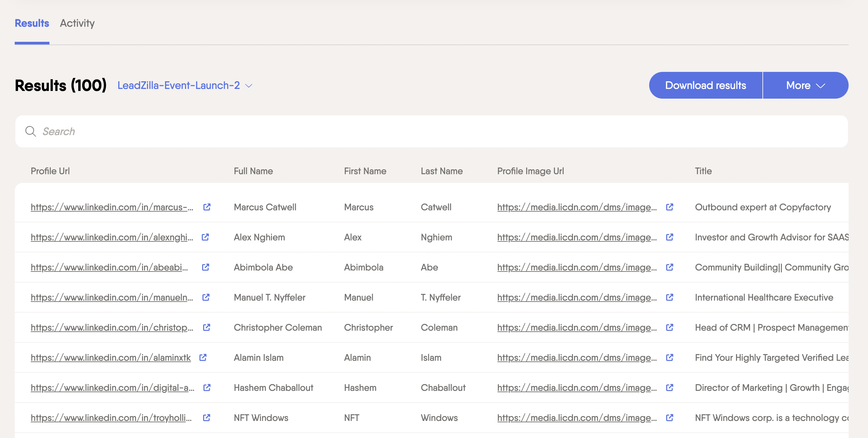Viewport: 868px width, 438px height.
Task: Open external icon next to Manuel Nyffeler profile URL
Action: 206,297
